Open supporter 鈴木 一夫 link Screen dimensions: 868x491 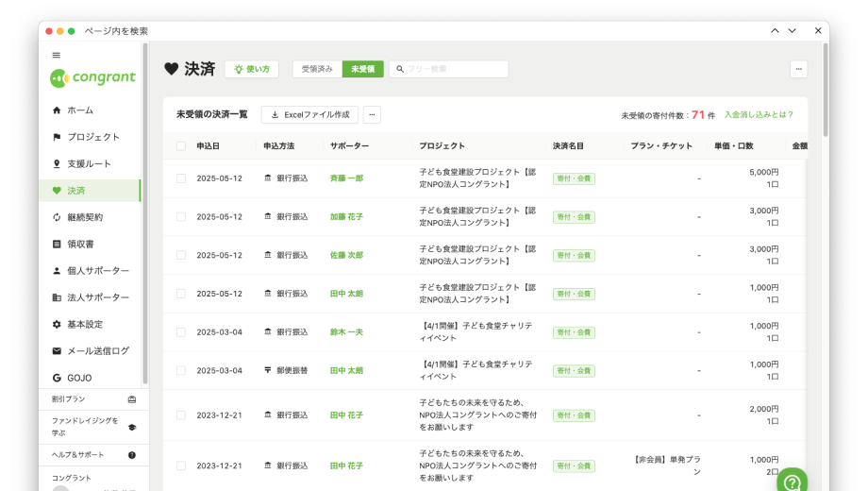pyautogui.click(x=346, y=332)
